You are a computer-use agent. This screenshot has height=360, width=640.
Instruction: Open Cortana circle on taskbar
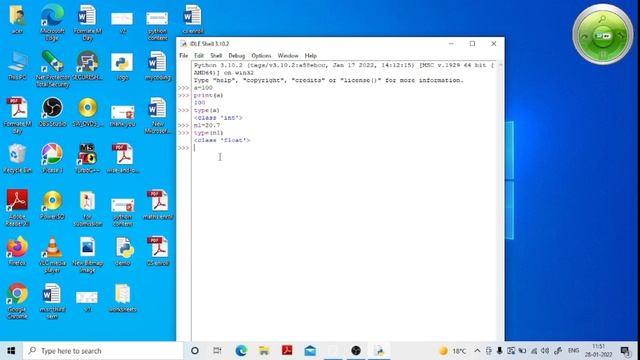click(x=195, y=351)
